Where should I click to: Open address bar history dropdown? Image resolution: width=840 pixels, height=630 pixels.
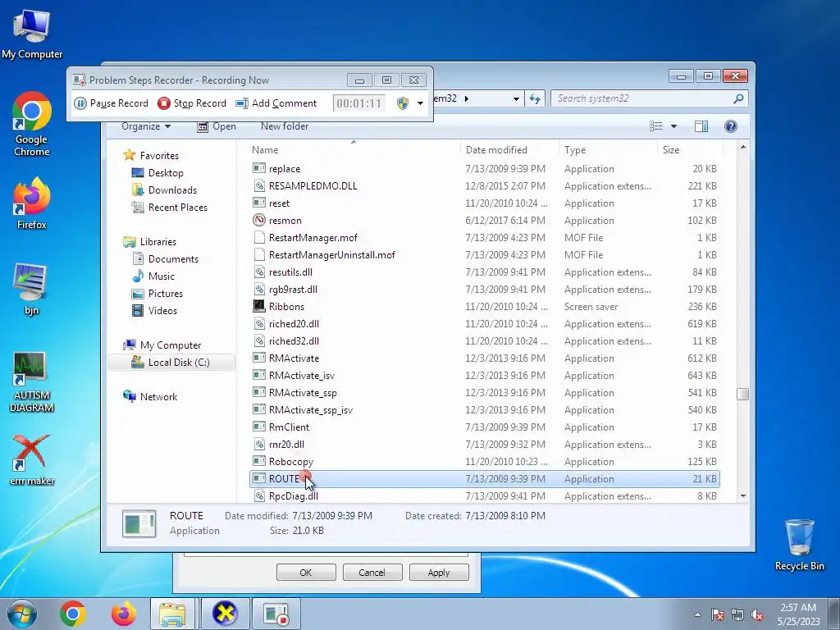[x=516, y=99]
